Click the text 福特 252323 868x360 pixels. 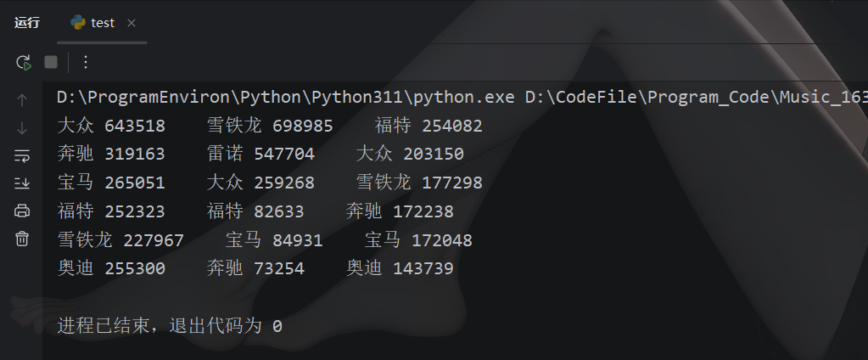coord(111,211)
